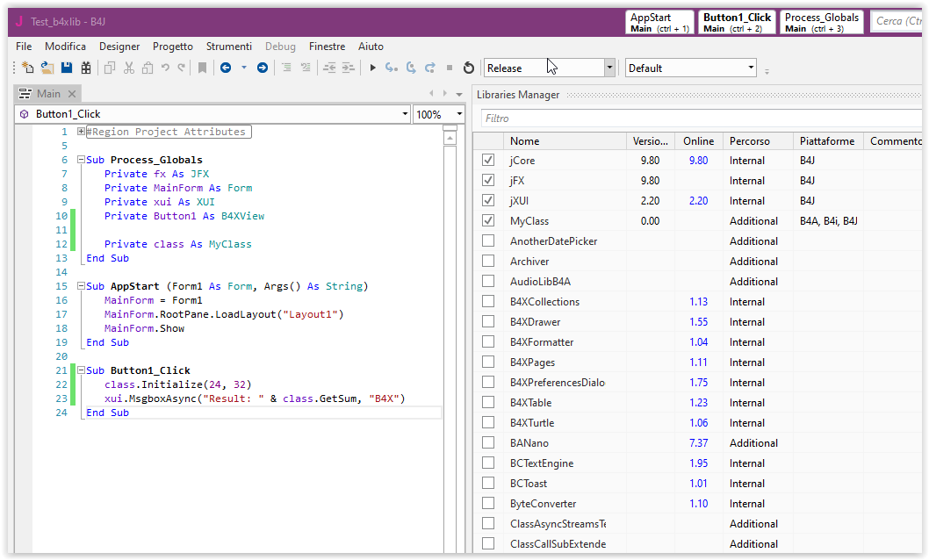
Task: Open the 100% zoom level dropdown
Action: pos(458,114)
